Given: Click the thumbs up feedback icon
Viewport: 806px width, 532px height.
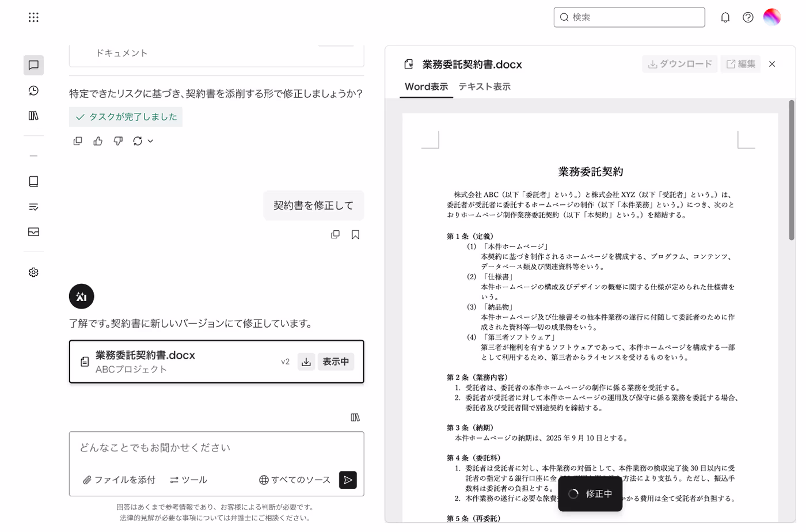Looking at the screenshot, I should click(x=98, y=141).
